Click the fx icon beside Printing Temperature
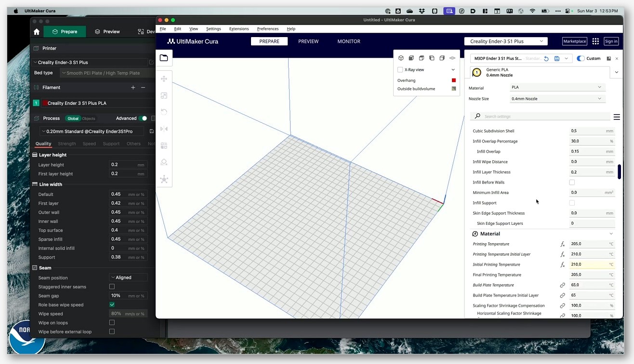 coord(562,244)
